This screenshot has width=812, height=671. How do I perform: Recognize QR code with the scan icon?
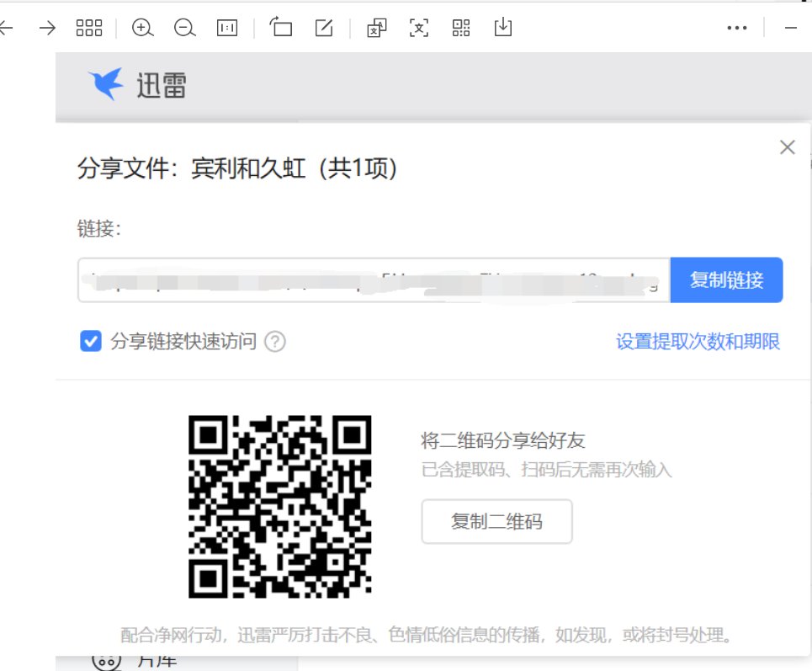461,28
